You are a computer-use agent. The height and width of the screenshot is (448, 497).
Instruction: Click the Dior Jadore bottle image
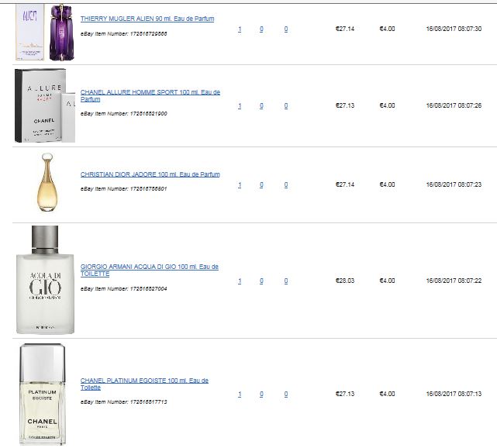(x=47, y=182)
